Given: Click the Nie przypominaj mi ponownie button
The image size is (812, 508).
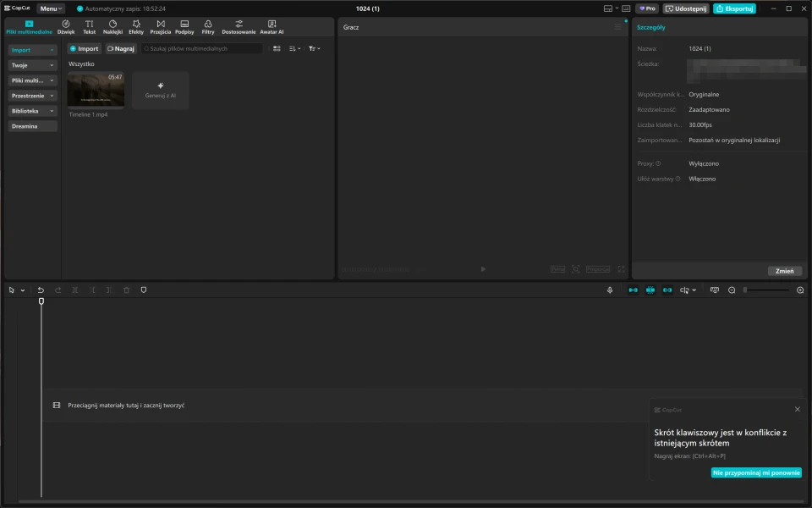Looking at the screenshot, I should (x=756, y=473).
